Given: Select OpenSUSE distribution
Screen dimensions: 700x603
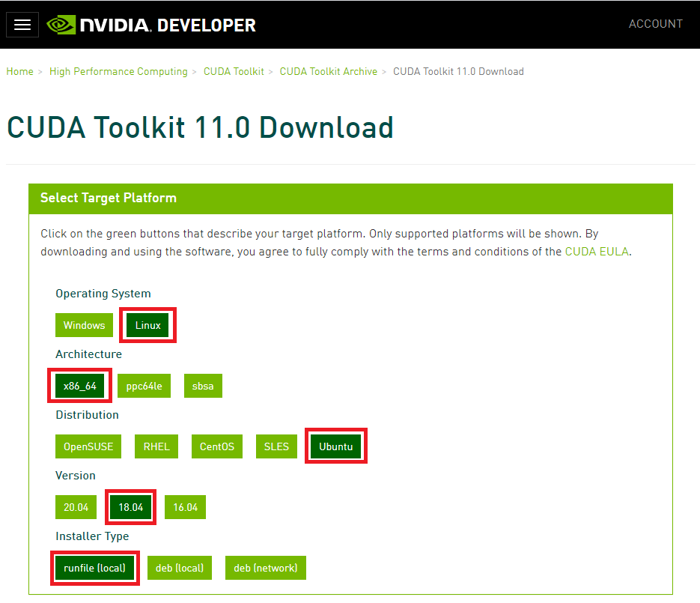Looking at the screenshot, I should point(88,446).
